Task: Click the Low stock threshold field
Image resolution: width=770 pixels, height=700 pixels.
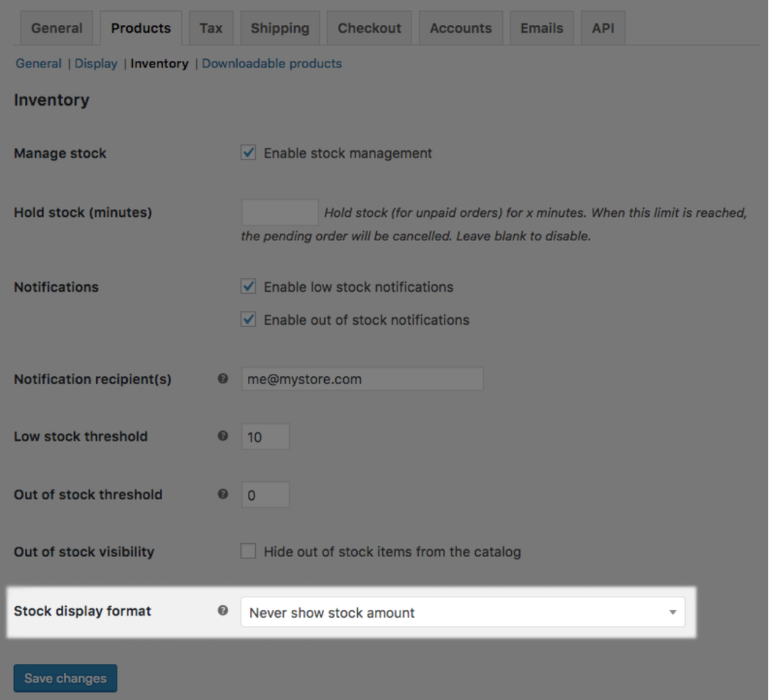Action: coord(265,437)
